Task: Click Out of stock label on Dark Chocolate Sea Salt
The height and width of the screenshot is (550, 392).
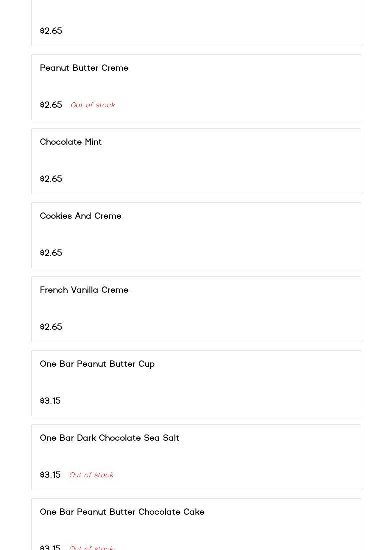Action: [91, 475]
